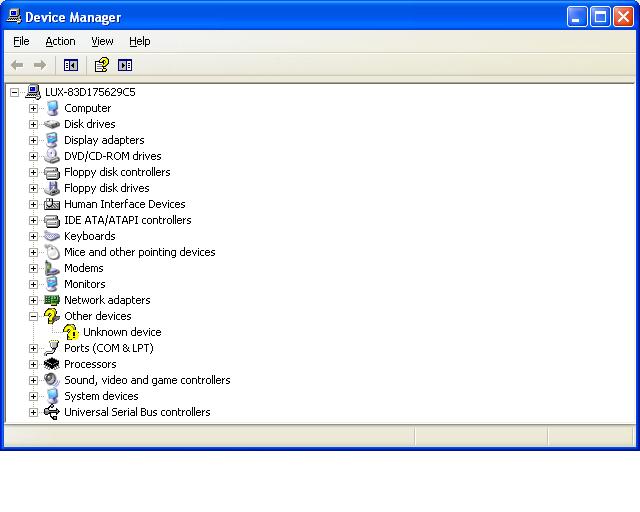Click the Monitors icon
The width and height of the screenshot is (640, 512).
pos(52,284)
